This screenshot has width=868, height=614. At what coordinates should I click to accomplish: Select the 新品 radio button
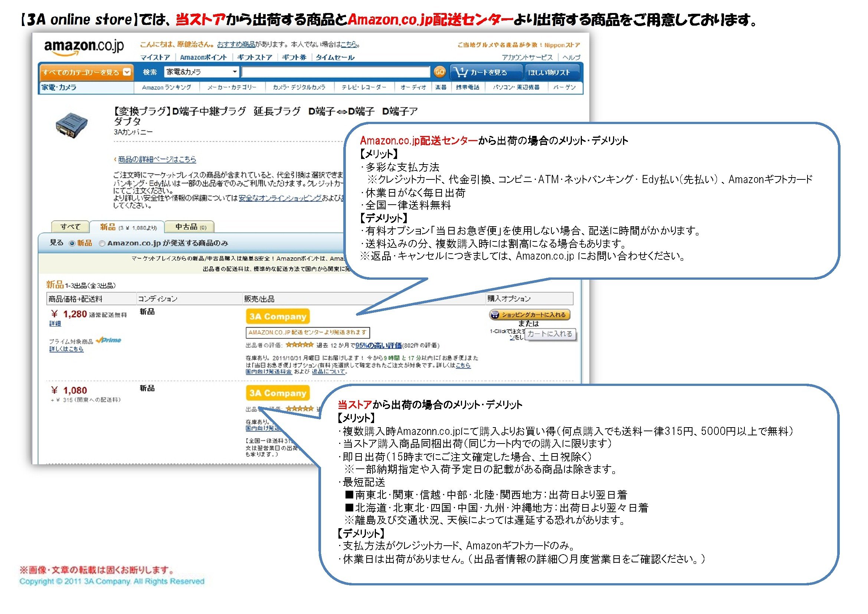(72, 244)
